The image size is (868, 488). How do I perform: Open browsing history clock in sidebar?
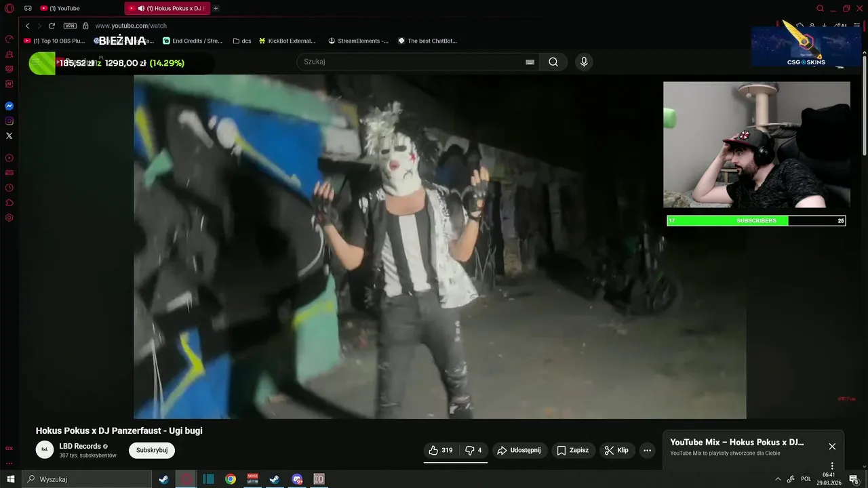[9, 188]
